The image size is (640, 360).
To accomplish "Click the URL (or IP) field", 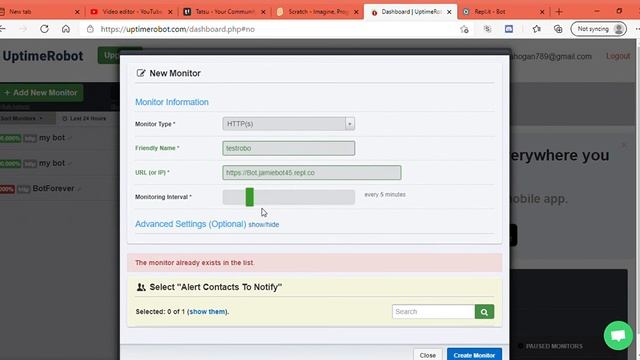I will click(x=312, y=173).
